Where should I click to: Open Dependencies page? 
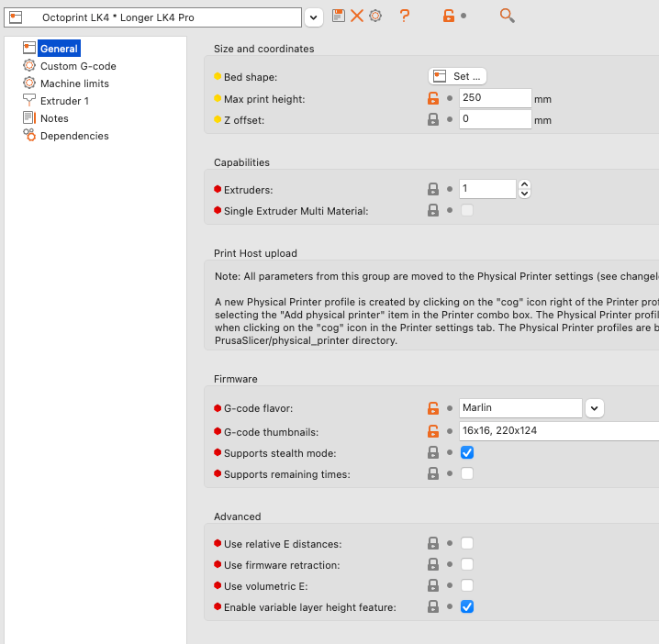tap(74, 136)
